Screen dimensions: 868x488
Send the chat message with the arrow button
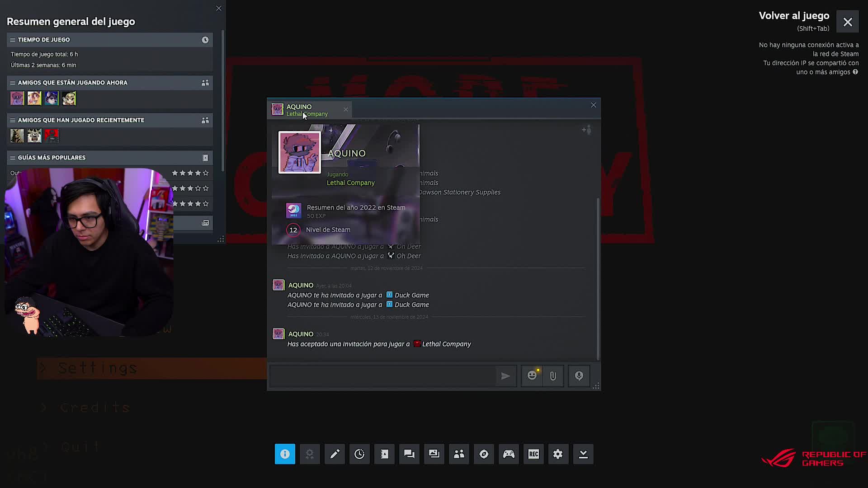(x=506, y=375)
